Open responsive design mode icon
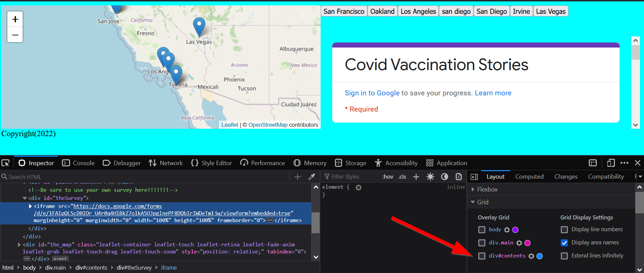 coord(611,163)
